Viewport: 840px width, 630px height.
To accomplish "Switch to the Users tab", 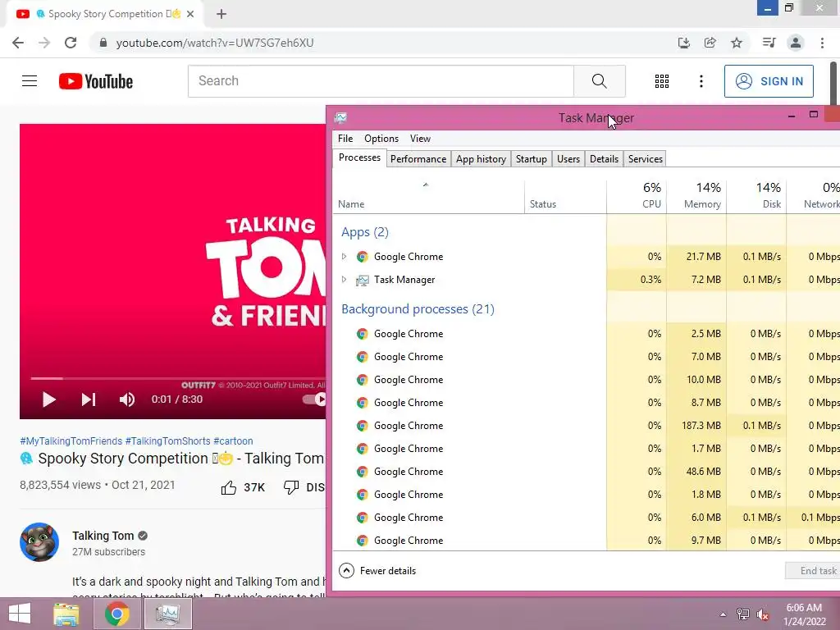I will pyautogui.click(x=568, y=159).
